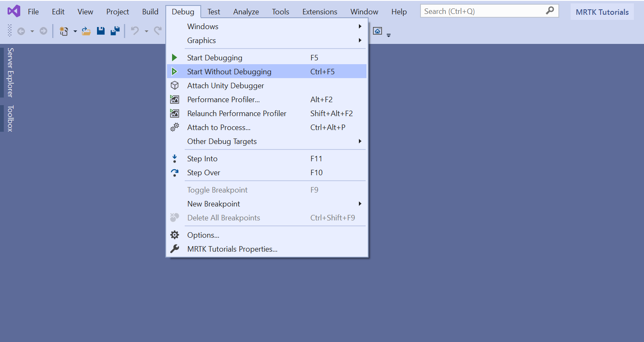Image resolution: width=644 pixels, height=342 pixels.
Task: Open Options... from Debug menu
Action: click(x=267, y=235)
